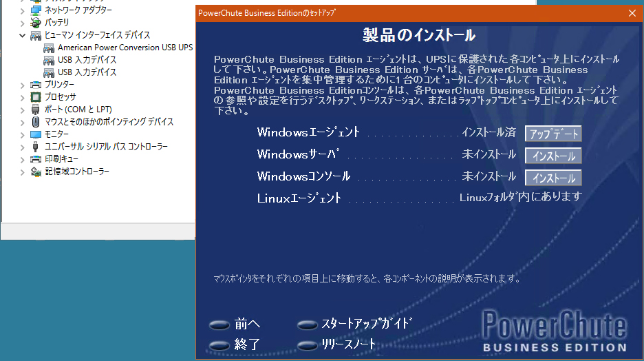Click the oval bullet beside 終了
The height and width of the screenshot is (361, 644).
point(219,345)
